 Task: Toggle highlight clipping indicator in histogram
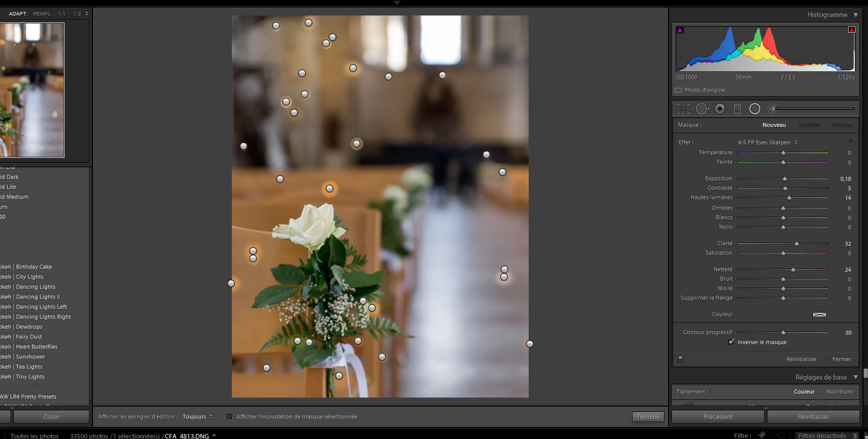pyautogui.click(x=852, y=30)
